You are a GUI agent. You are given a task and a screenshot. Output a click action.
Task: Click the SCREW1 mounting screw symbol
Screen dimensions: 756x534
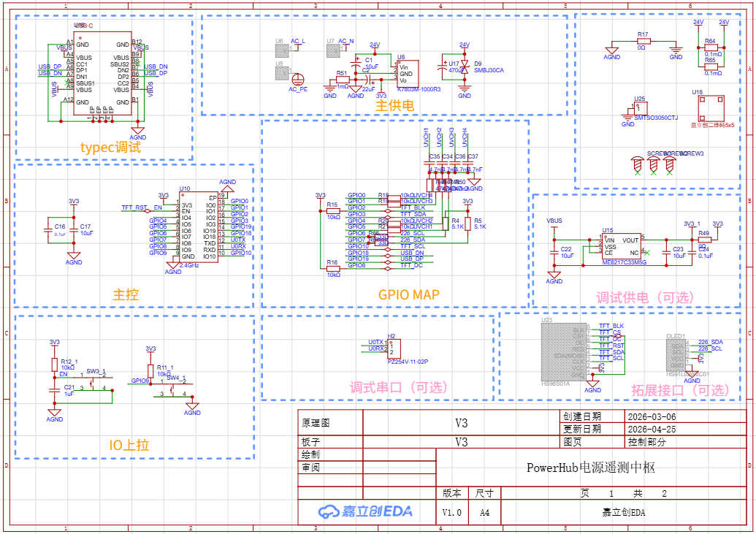pyautogui.click(x=638, y=164)
